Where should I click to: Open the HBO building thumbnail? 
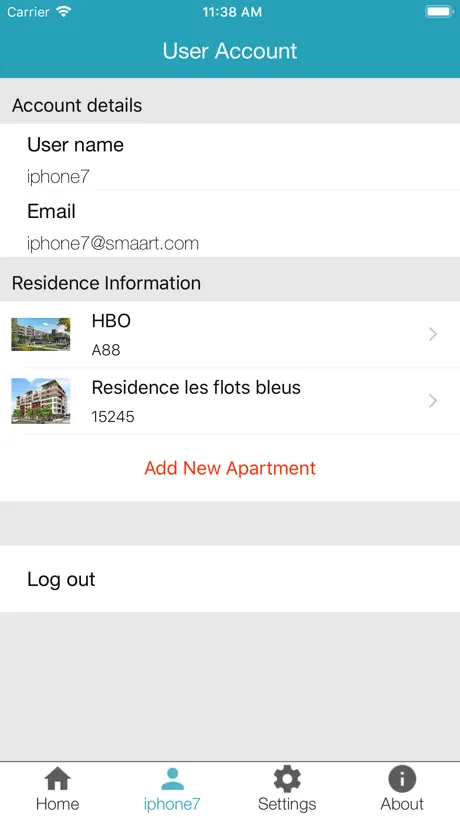coord(41,334)
